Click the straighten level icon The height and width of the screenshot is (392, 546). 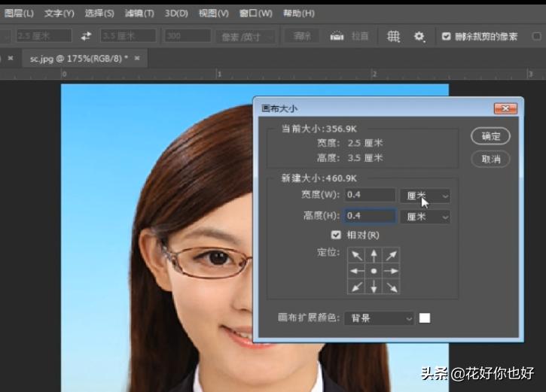click(x=337, y=36)
